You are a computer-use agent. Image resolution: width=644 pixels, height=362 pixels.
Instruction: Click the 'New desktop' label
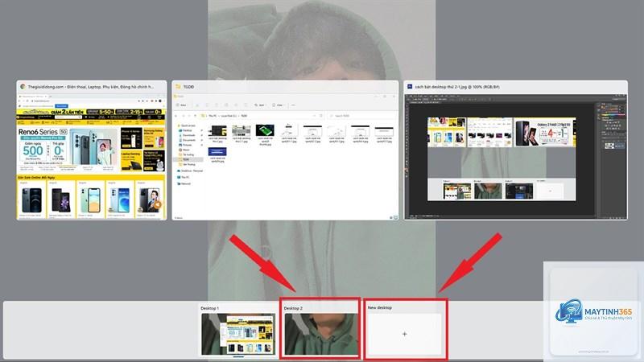(x=379, y=307)
